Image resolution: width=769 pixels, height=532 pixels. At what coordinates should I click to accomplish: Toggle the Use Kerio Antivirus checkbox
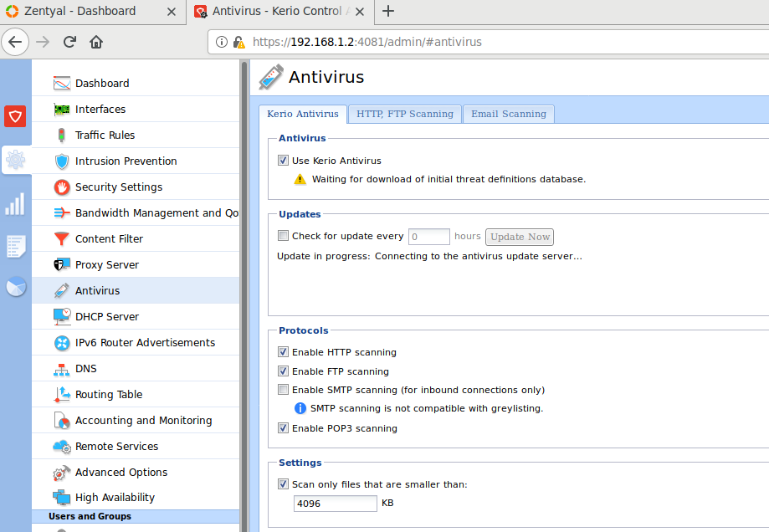(x=283, y=161)
